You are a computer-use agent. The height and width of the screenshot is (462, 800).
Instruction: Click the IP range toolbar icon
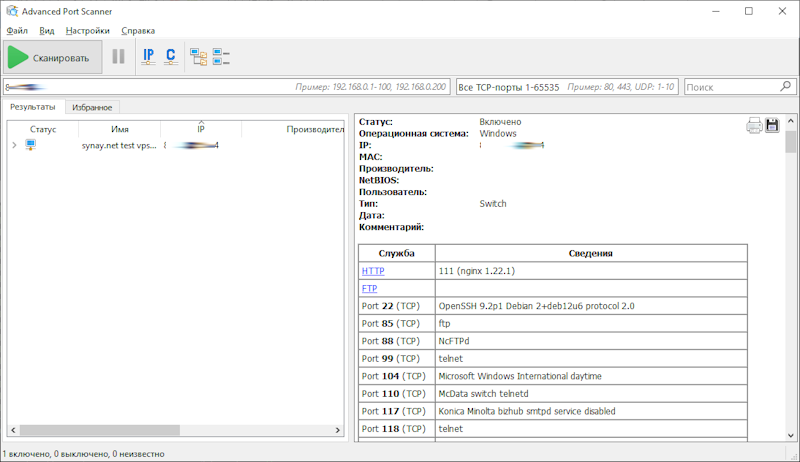[148, 57]
